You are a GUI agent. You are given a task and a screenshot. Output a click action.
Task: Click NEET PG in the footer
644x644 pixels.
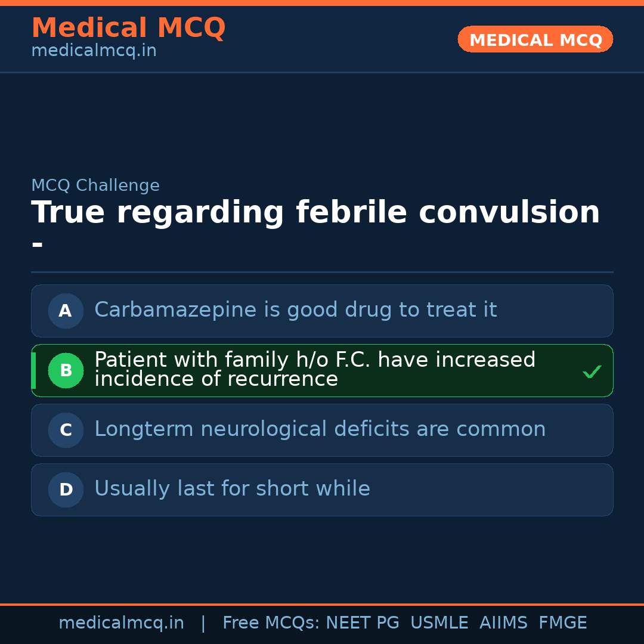[x=363, y=623]
